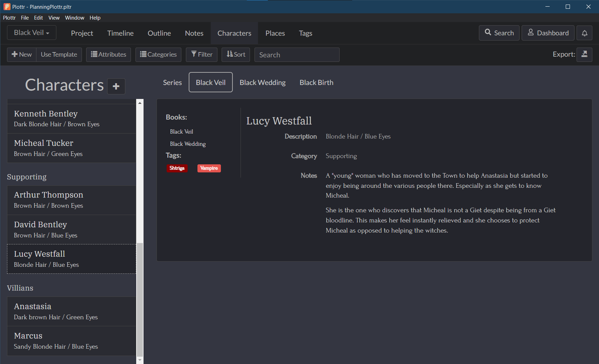Click the character list scrollbar down arrow
This screenshot has height=364, width=599.
click(140, 360)
